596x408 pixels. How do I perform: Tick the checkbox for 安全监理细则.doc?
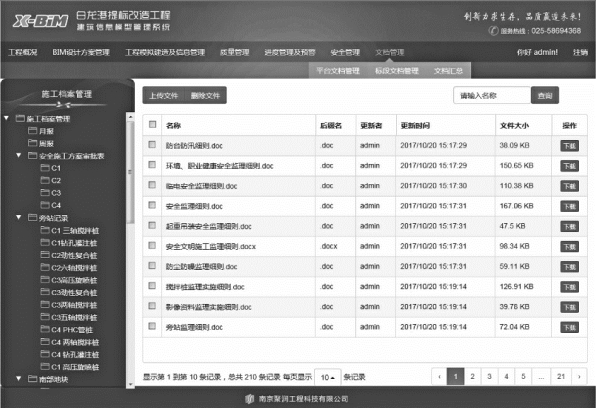pos(152,205)
